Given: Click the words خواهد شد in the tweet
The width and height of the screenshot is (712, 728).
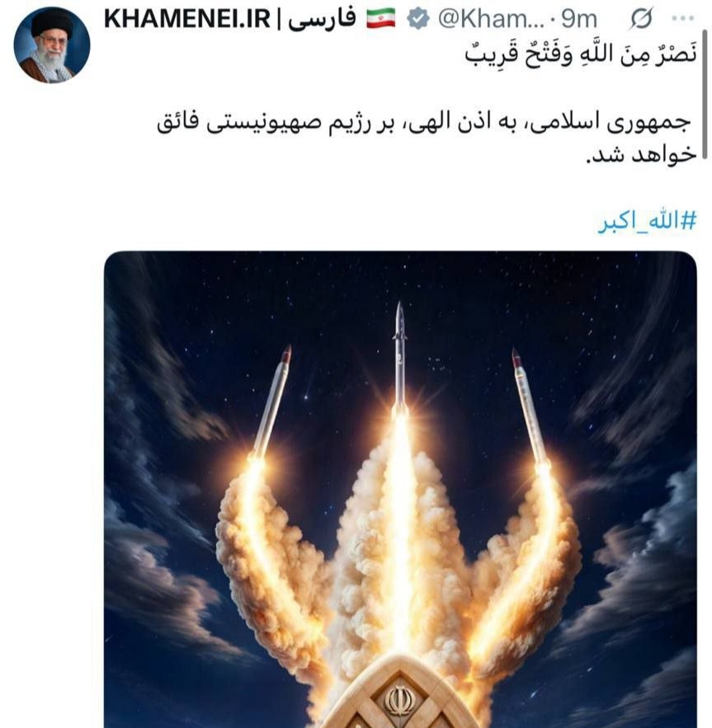Looking at the screenshot, I should coord(641,155).
